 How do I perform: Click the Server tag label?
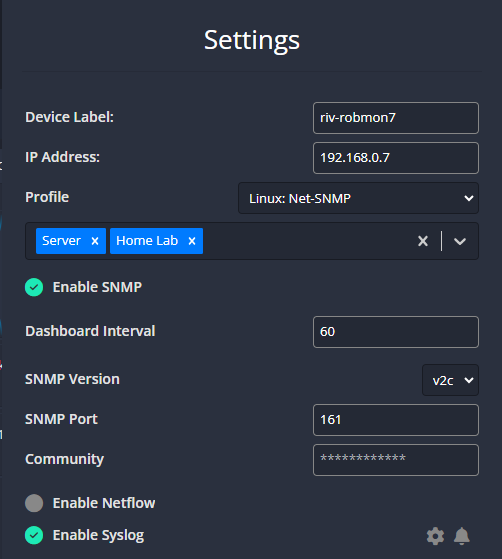[x=61, y=241]
